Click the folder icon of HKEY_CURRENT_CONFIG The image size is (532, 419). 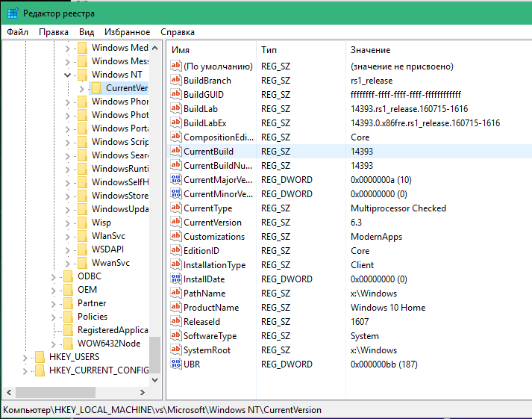[40, 370]
